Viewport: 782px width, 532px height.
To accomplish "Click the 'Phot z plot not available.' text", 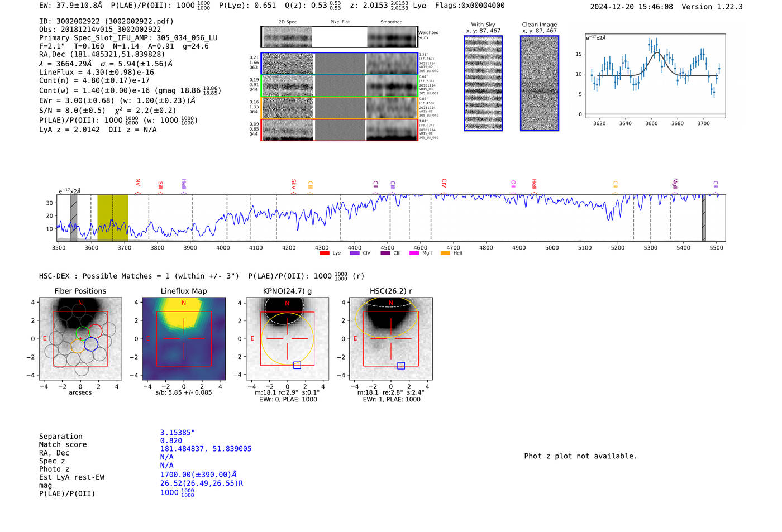I will coord(580,456).
